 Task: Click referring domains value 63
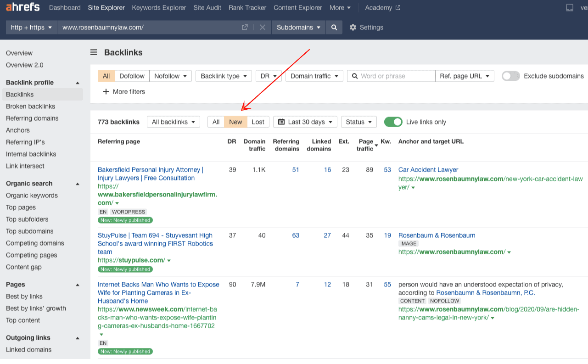point(296,235)
